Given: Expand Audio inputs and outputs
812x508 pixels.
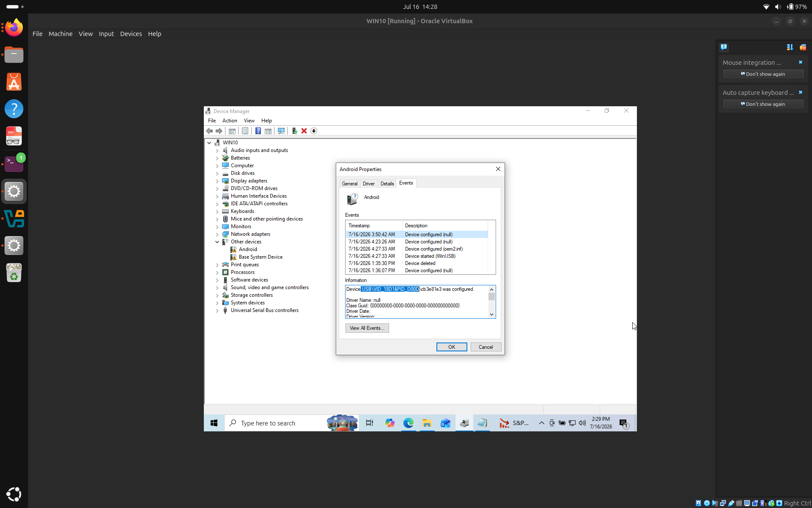Looking at the screenshot, I should pyautogui.click(x=217, y=151).
